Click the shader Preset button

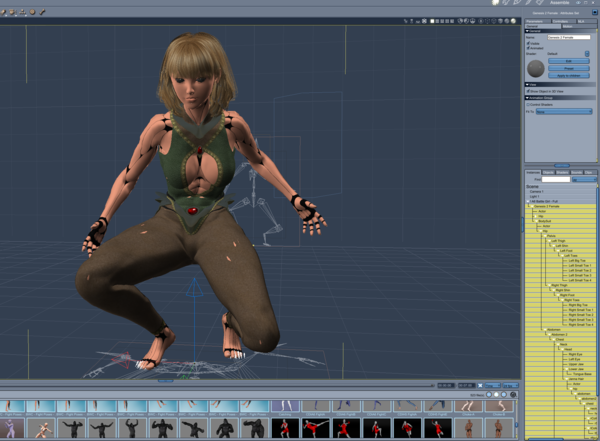[x=569, y=68]
